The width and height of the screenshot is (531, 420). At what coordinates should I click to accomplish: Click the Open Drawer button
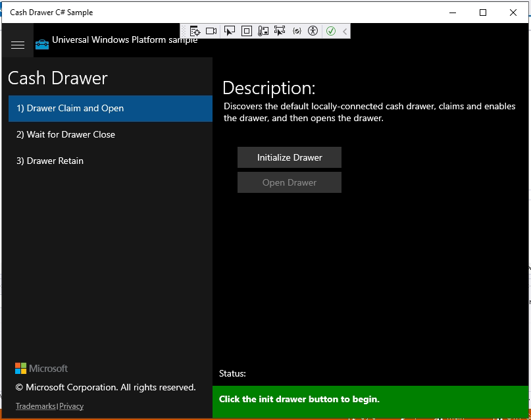290,182
